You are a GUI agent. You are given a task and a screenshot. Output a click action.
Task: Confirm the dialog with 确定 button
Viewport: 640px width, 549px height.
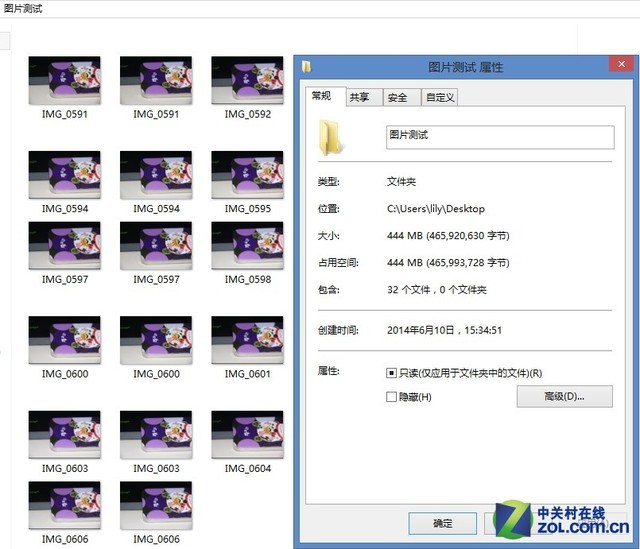point(442,523)
